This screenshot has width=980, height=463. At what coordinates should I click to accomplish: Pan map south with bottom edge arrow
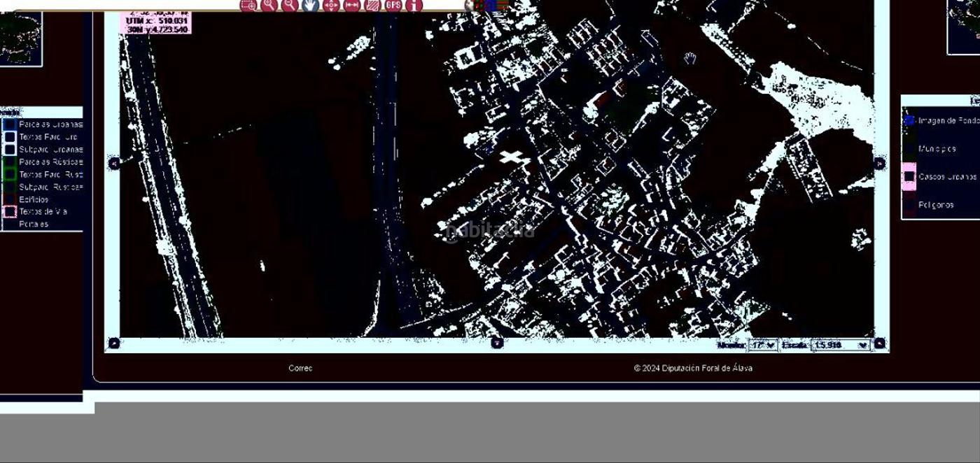coord(497,343)
